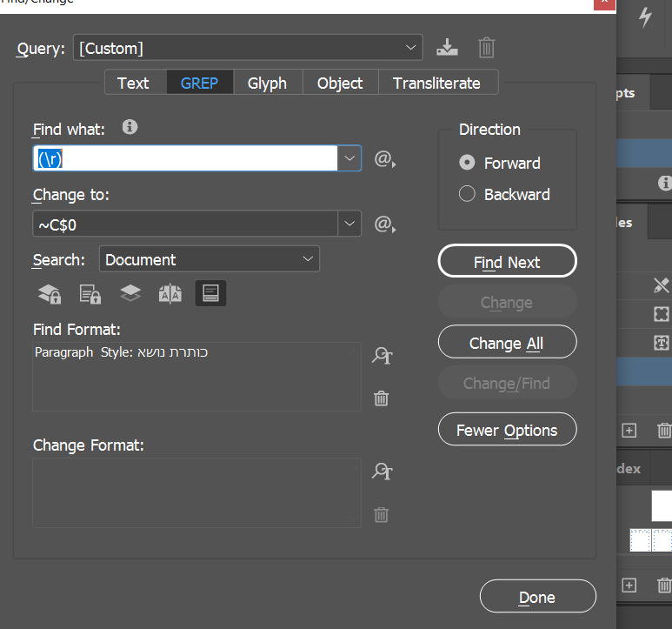Click the Change All button
This screenshot has height=629, width=672.
point(507,343)
